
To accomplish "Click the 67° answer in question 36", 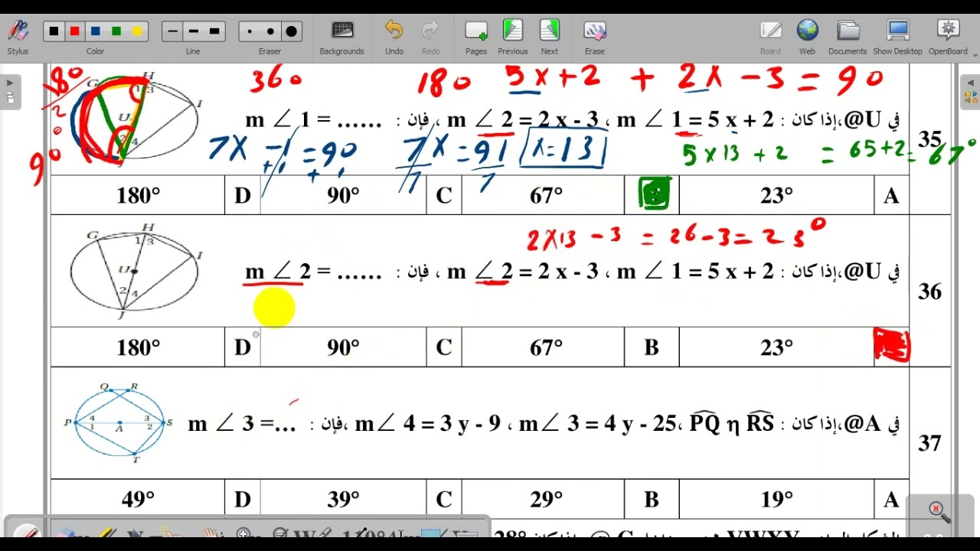I will pos(546,347).
